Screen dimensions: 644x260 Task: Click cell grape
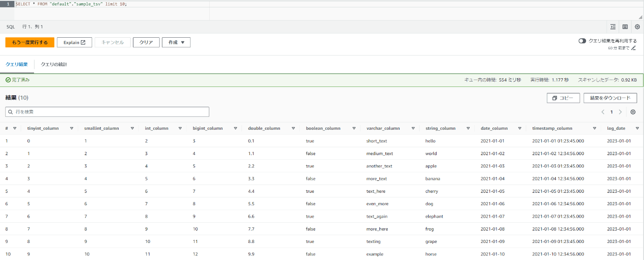click(x=431, y=242)
